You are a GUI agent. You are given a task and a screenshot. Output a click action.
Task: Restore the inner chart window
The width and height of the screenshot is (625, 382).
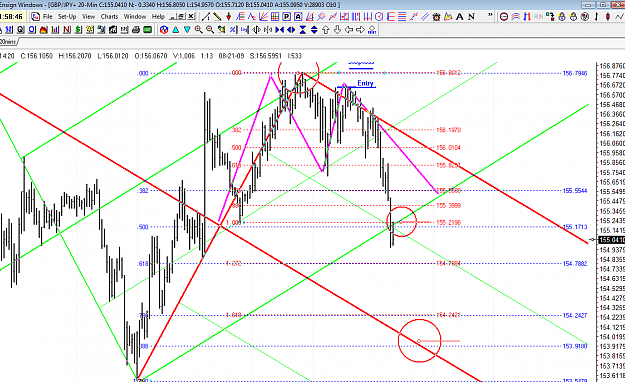point(181,16)
